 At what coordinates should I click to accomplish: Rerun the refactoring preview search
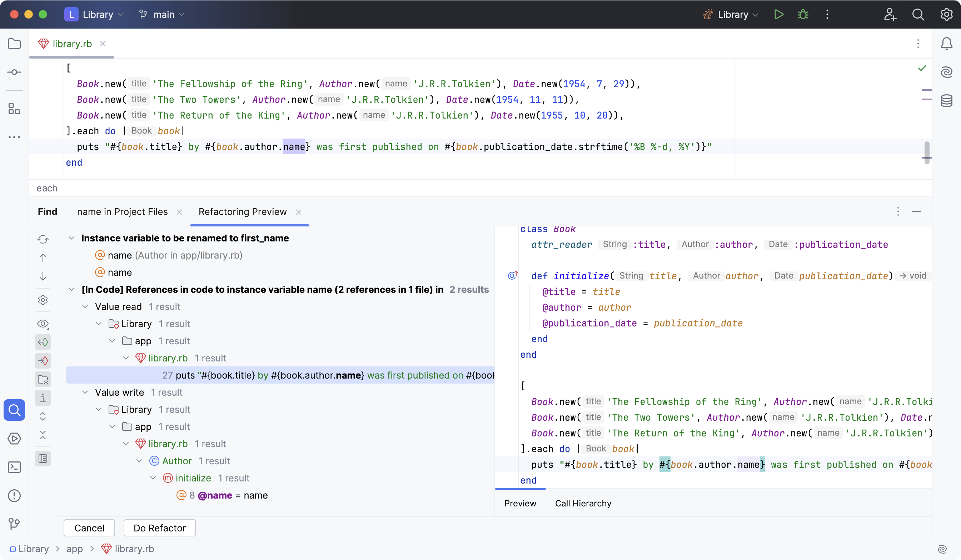point(43,239)
